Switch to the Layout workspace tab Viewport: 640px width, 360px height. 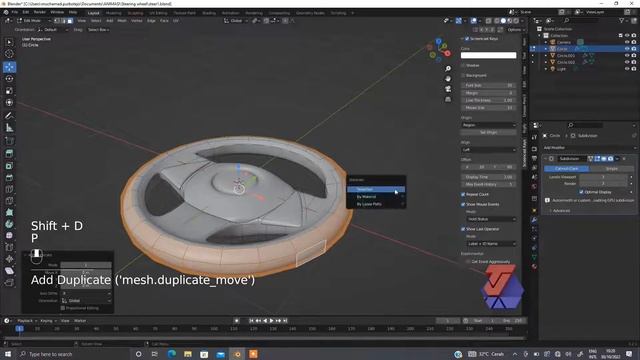(x=93, y=13)
